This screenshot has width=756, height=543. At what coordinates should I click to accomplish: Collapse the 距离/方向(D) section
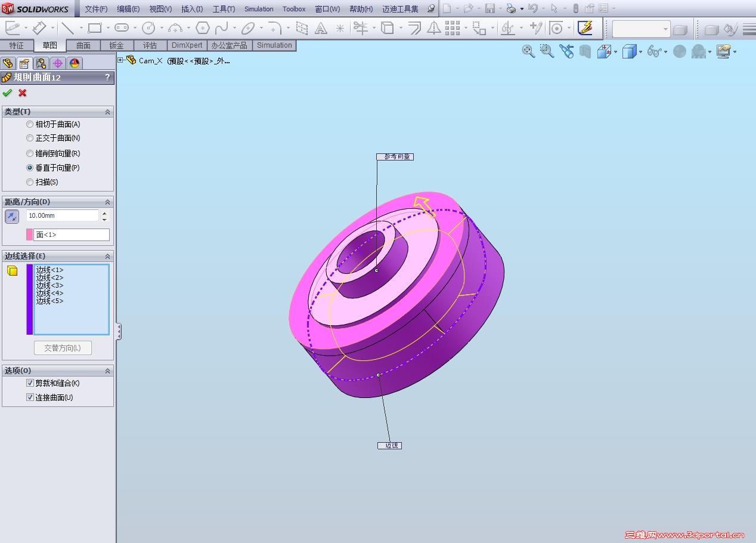click(108, 202)
